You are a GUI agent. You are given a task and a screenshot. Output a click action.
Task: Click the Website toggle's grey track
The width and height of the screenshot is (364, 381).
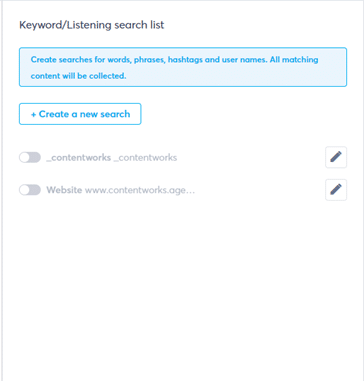pos(35,190)
